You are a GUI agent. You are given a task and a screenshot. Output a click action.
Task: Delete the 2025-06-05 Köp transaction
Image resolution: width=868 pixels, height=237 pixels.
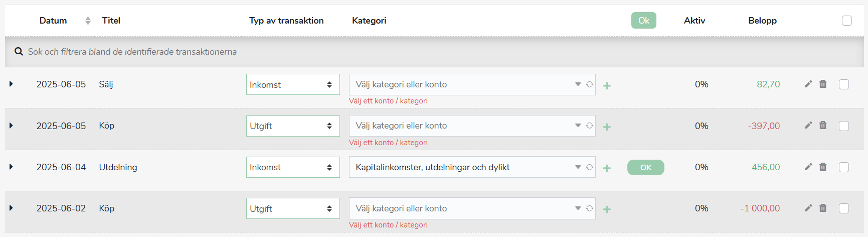coord(823,126)
